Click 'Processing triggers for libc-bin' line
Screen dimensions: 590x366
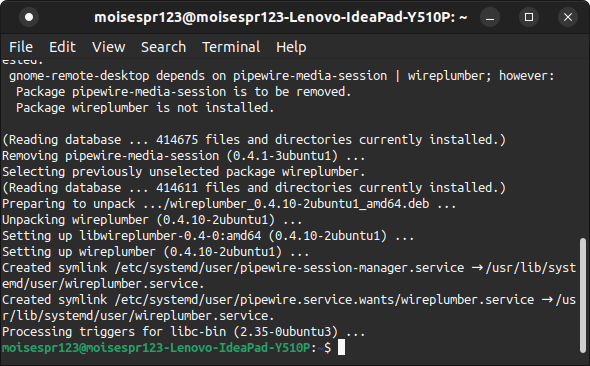[184, 332]
